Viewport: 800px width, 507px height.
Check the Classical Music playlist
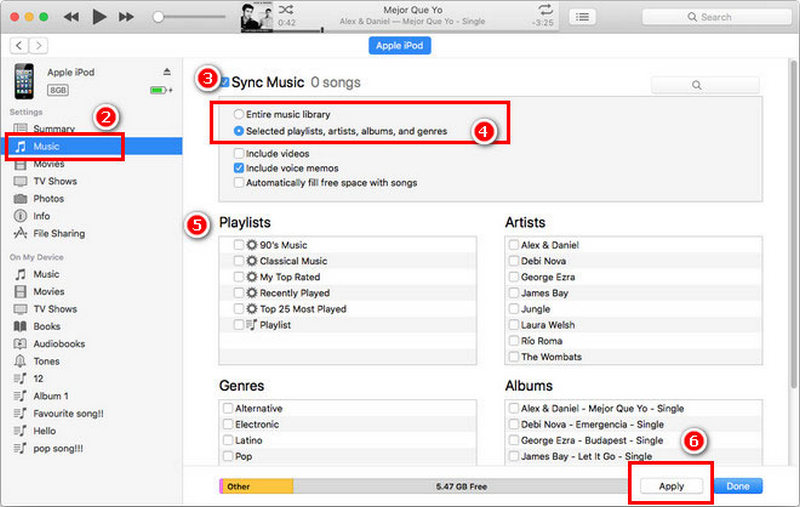(238, 261)
